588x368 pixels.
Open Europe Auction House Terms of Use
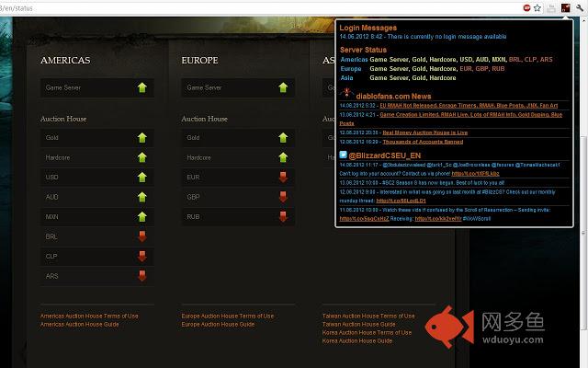pos(228,316)
